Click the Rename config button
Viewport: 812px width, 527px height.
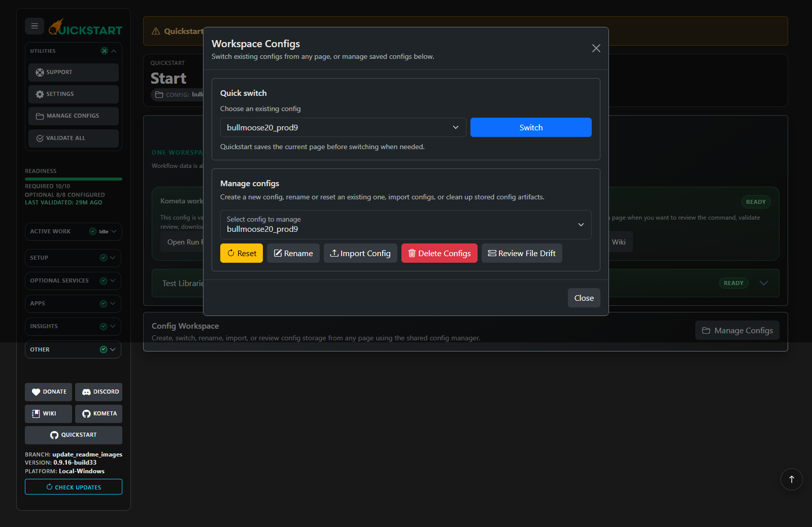[x=293, y=253]
